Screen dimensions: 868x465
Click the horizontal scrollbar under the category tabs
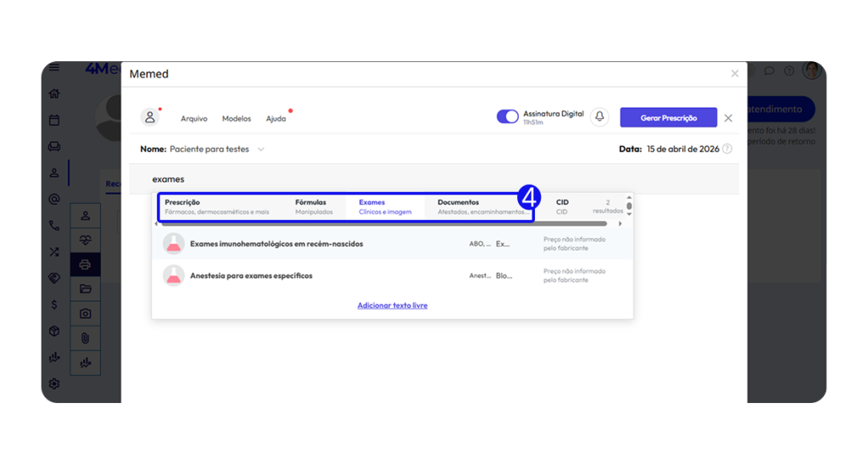[381, 224]
